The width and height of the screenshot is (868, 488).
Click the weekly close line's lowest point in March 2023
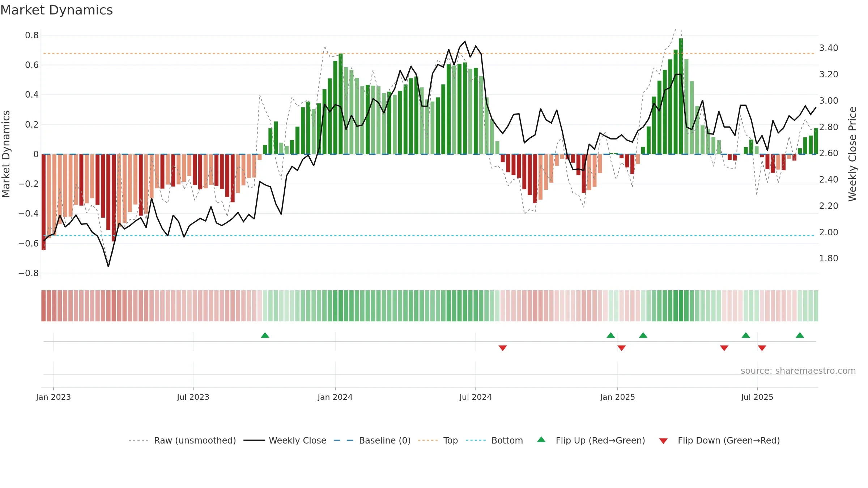tap(109, 266)
